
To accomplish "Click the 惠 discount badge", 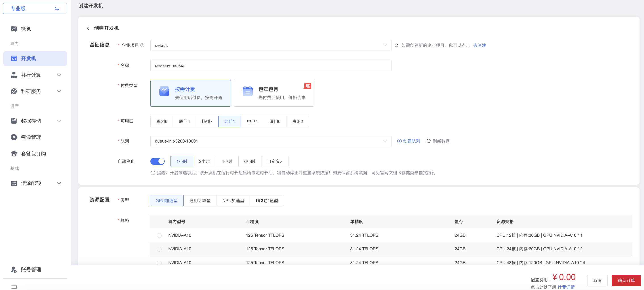I will (x=307, y=86).
